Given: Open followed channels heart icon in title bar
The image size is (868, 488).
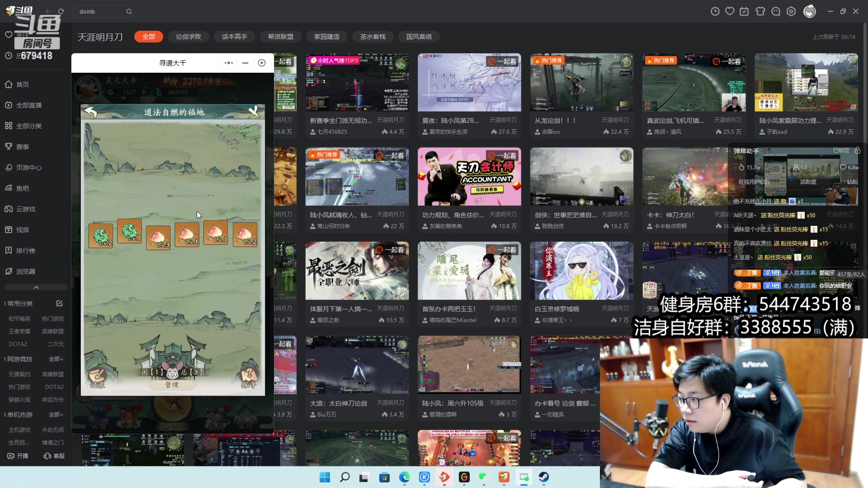Looking at the screenshot, I should click(x=730, y=11).
